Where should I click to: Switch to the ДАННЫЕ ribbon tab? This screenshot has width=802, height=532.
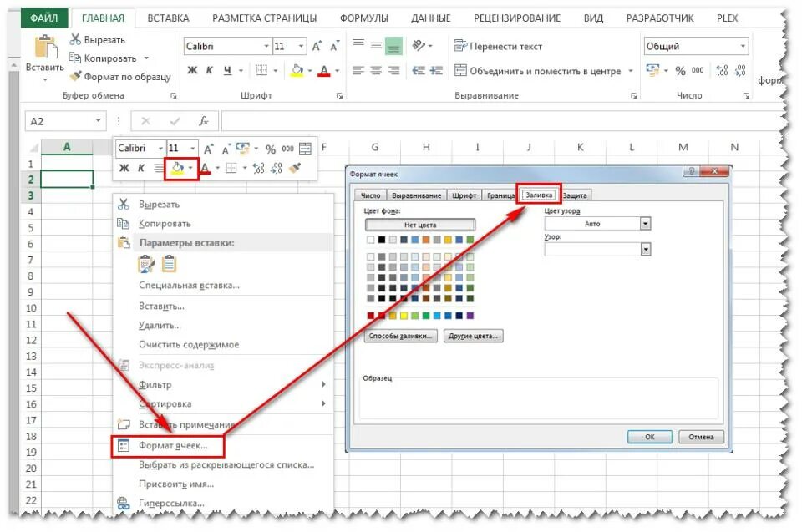[431, 18]
